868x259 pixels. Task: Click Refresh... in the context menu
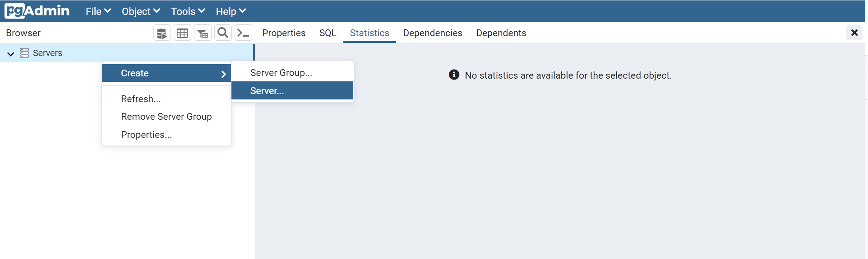pyautogui.click(x=141, y=99)
